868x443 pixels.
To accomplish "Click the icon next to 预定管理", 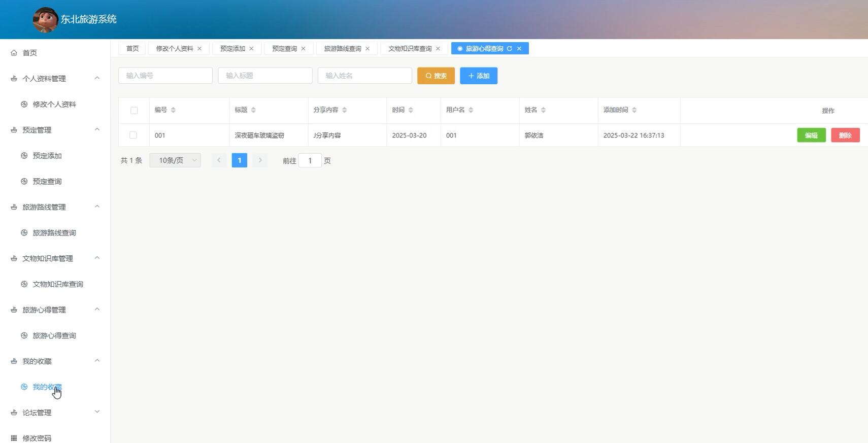I will pyautogui.click(x=14, y=130).
